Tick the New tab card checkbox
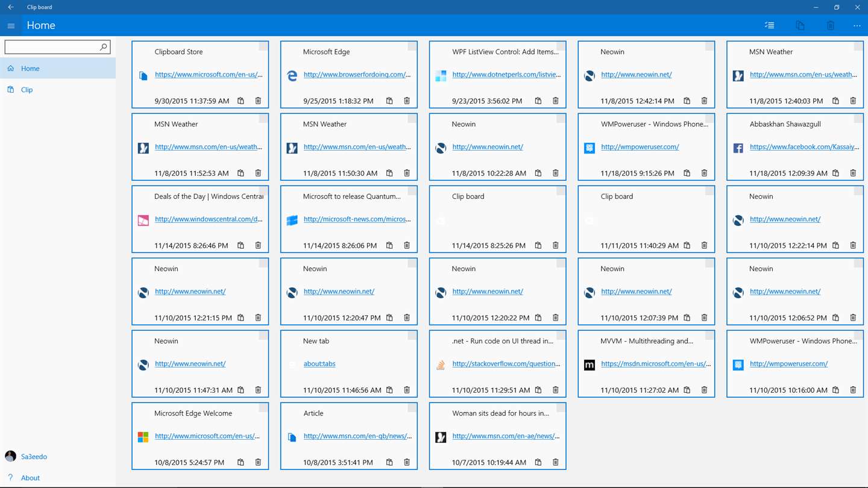Viewport: 868px width, 488px height. coord(412,335)
